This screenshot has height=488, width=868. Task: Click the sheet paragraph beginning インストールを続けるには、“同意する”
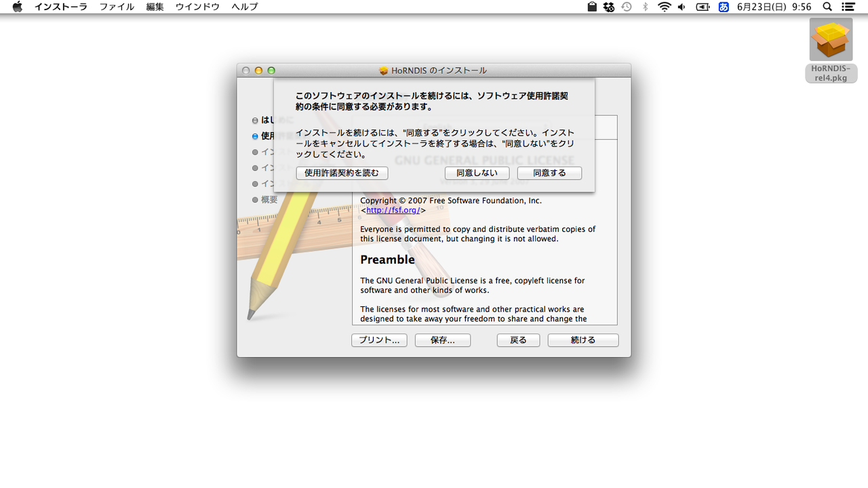pyautogui.click(x=435, y=144)
